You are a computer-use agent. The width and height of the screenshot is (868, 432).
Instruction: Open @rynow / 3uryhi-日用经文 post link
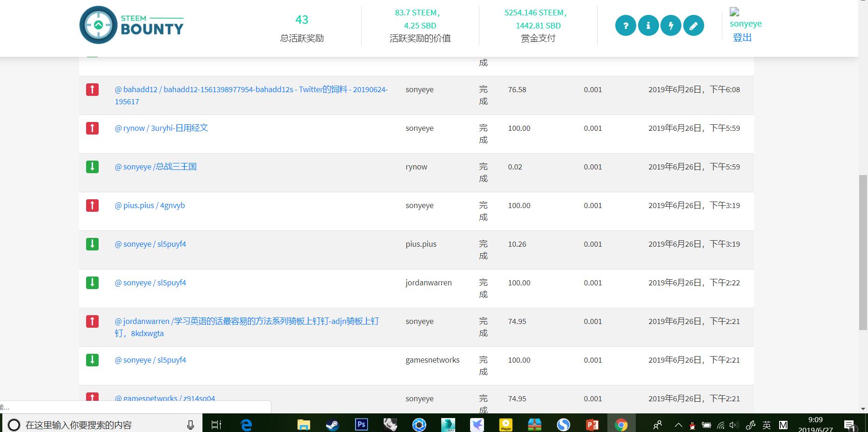[161, 128]
